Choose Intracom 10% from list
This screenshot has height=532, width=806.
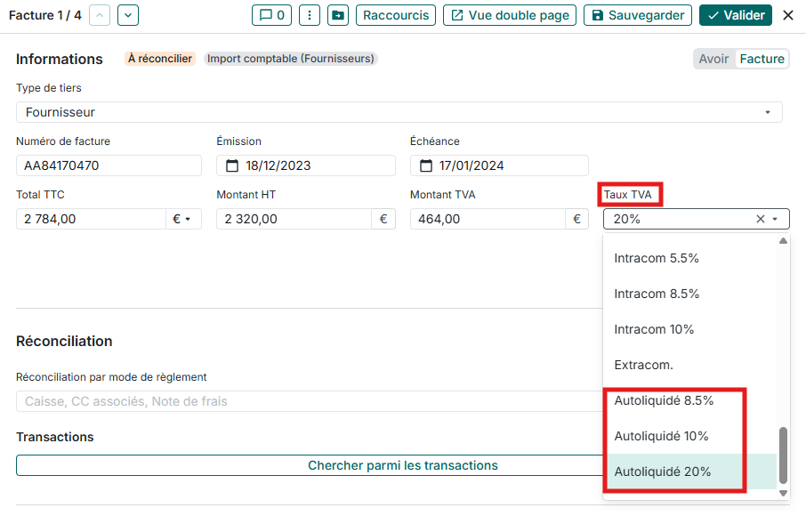[x=654, y=329]
